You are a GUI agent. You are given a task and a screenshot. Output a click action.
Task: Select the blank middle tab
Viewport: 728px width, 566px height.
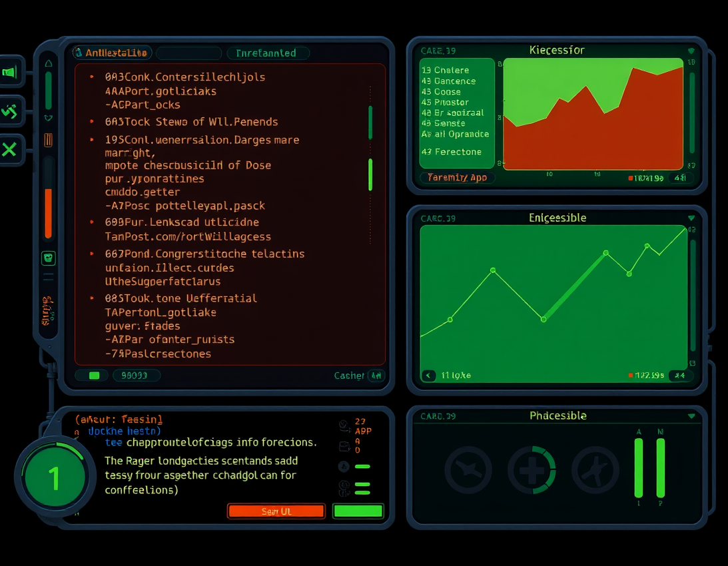click(x=189, y=53)
